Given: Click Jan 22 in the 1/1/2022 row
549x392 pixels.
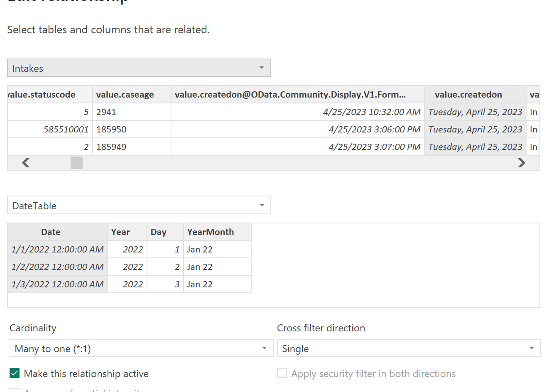Looking at the screenshot, I should click(217, 250).
